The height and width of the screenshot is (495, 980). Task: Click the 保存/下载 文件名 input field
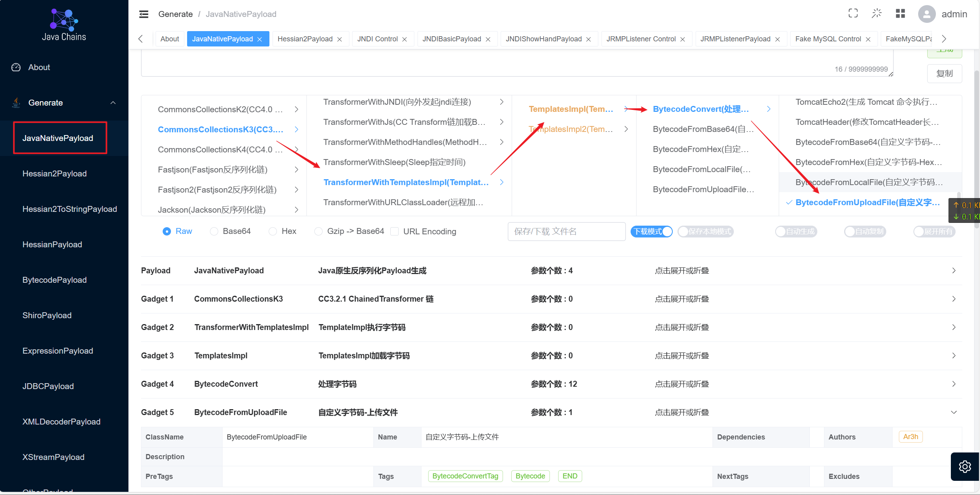click(x=566, y=232)
